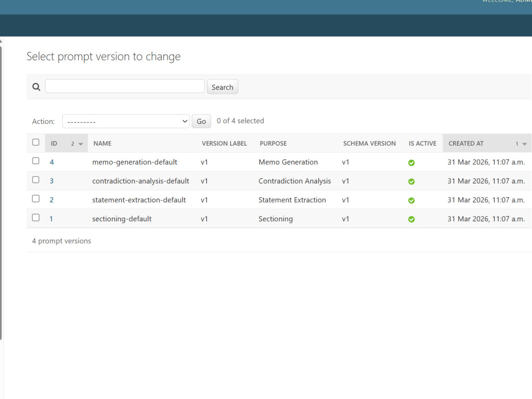Click 'Select prompt version to change' heading

pyautogui.click(x=104, y=56)
